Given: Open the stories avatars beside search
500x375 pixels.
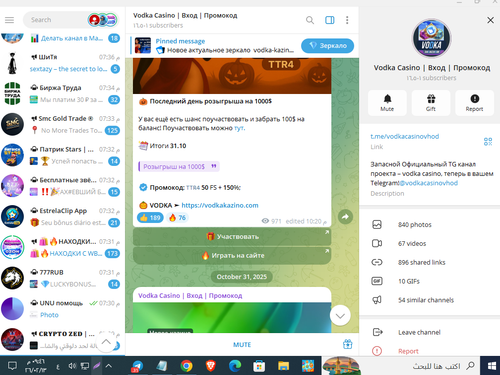Looking at the screenshot, I should pos(103,20).
